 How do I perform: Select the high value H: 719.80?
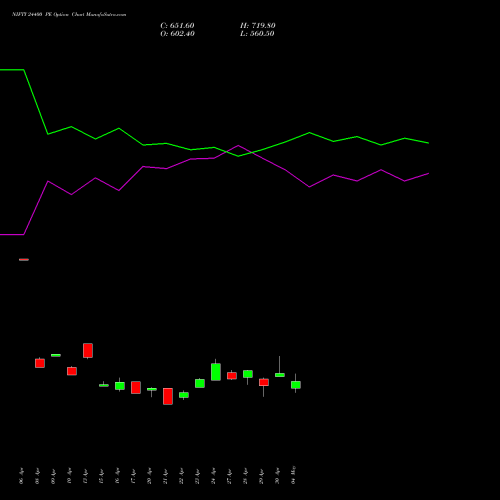point(258,26)
